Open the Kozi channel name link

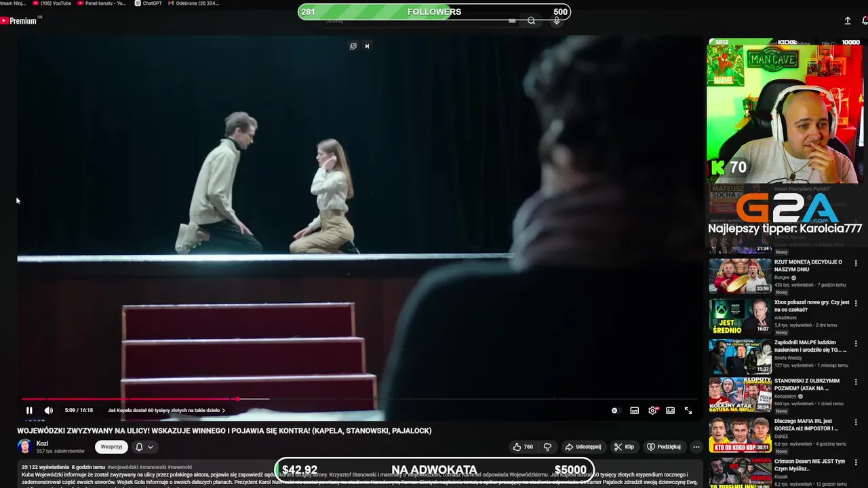(42, 443)
